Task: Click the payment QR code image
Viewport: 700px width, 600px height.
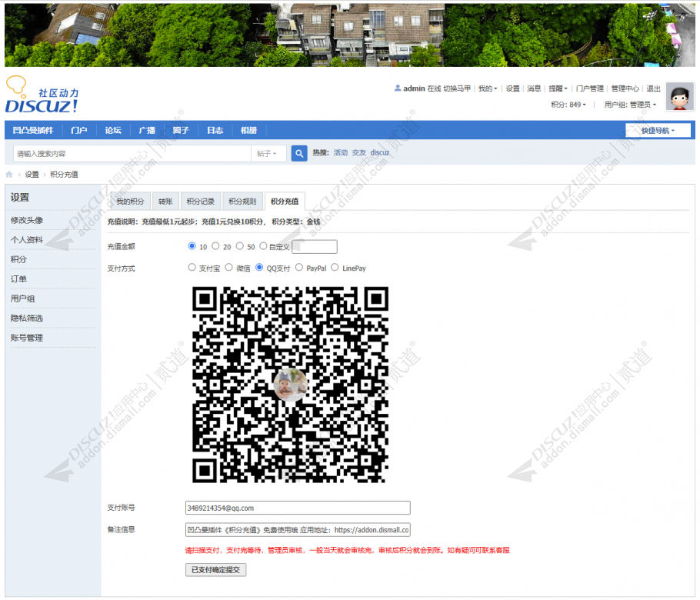Action: pos(290,385)
